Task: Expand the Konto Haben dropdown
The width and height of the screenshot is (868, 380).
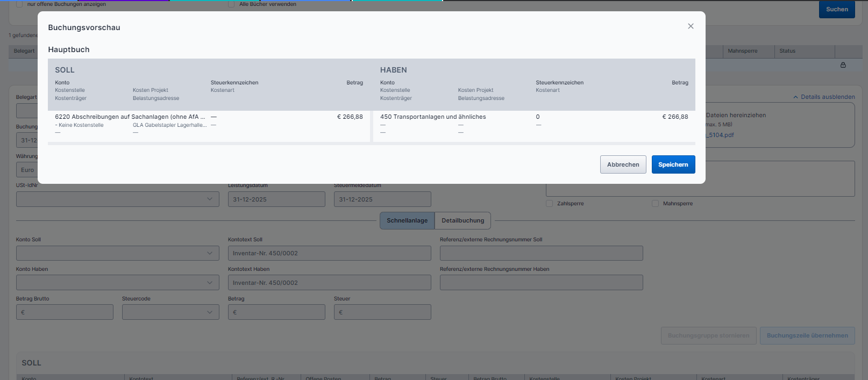Action: pyautogui.click(x=117, y=283)
